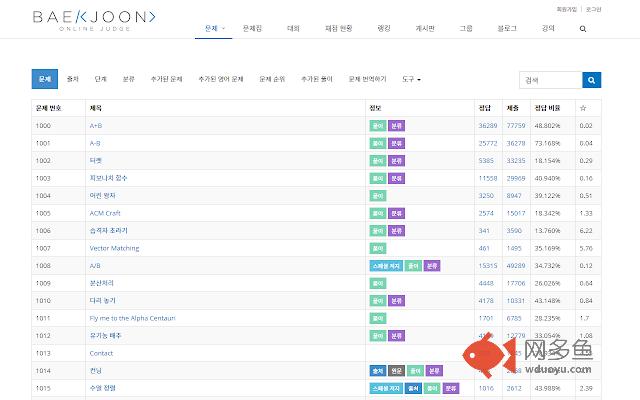
Task: Open the 어린 왕자 problem in row 1004
Action: click(102, 196)
